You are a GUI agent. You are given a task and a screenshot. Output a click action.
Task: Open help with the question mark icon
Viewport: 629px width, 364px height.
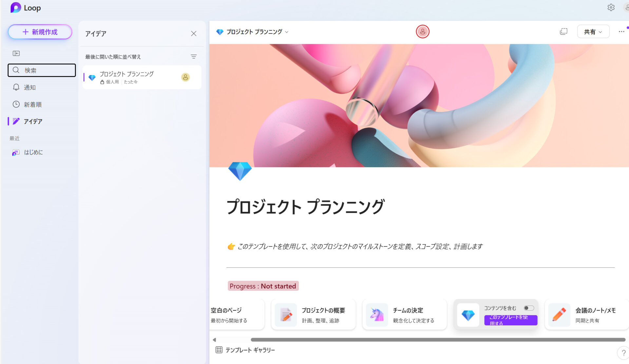pos(623,353)
